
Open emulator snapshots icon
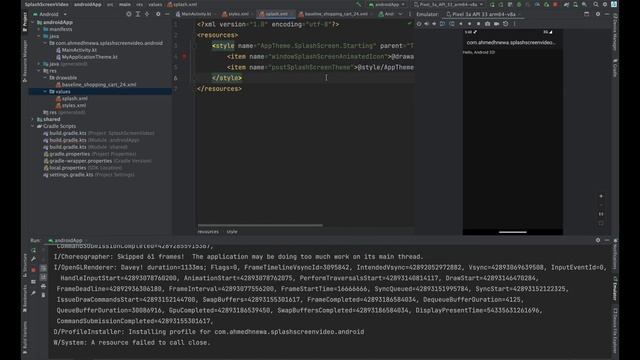(505, 24)
